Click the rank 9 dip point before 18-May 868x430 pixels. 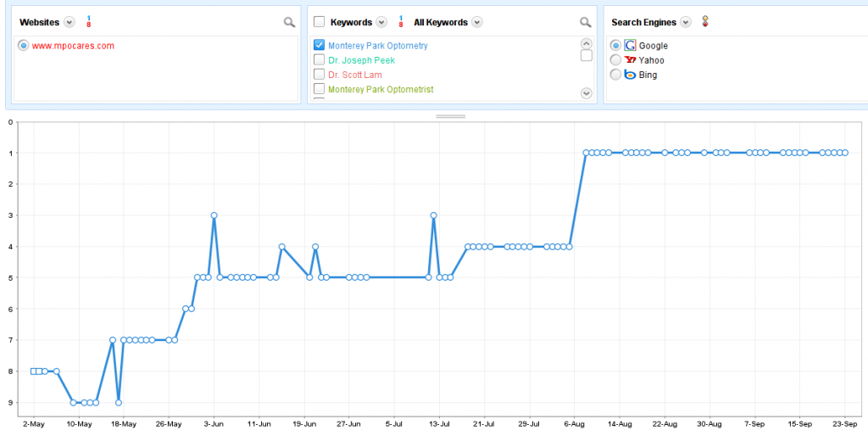[119, 402]
